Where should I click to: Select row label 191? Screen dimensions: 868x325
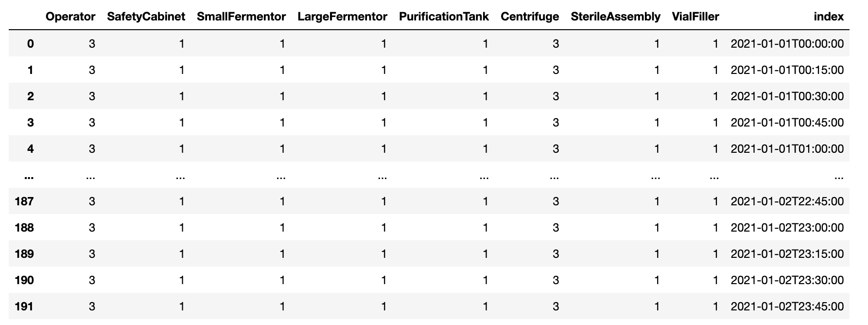click(24, 307)
